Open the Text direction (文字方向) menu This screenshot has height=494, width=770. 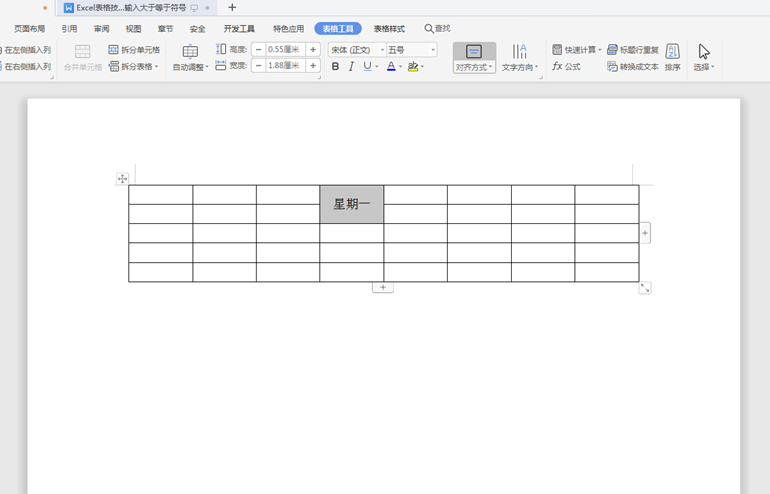[520, 58]
